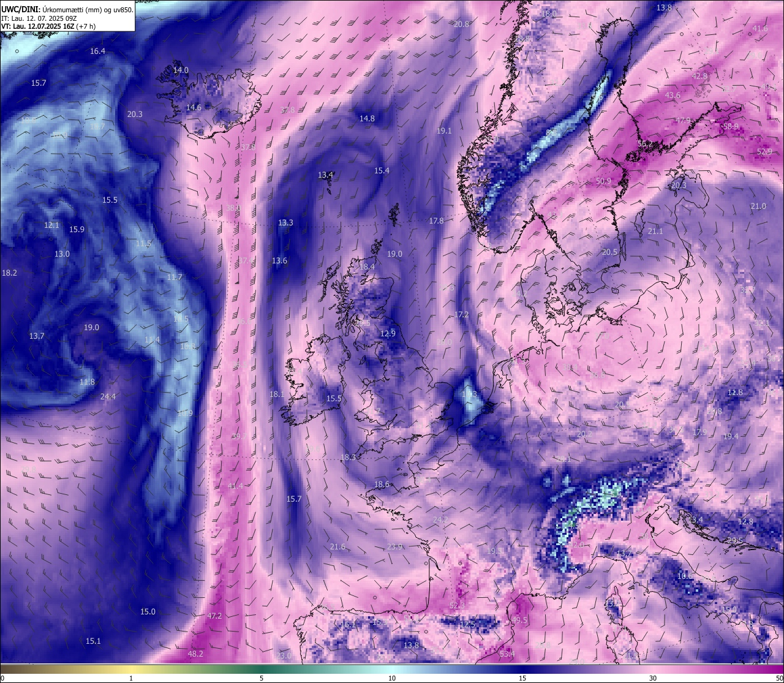This screenshot has height=683, width=784.
Task: Click the 13.0 value label
Action: (62, 254)
